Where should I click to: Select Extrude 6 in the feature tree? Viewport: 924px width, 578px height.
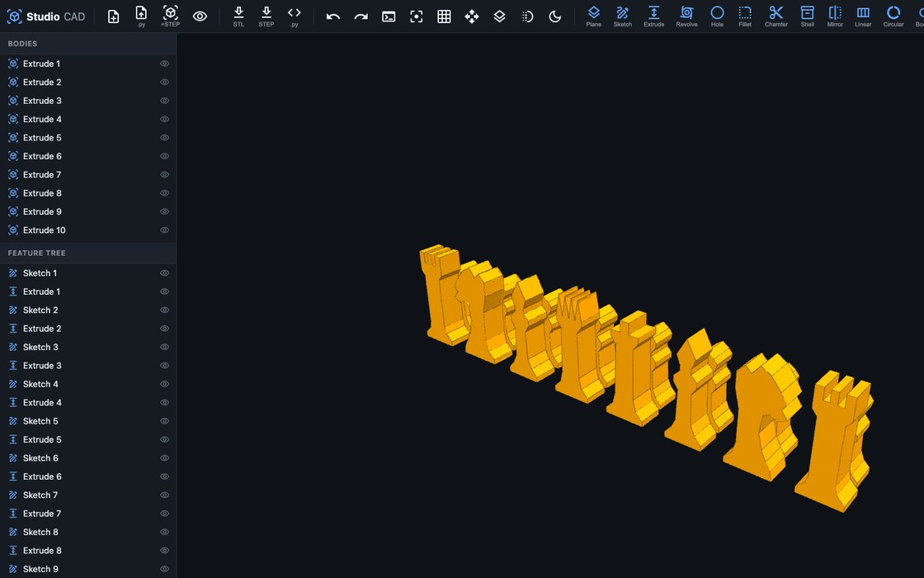coord(87,476)
